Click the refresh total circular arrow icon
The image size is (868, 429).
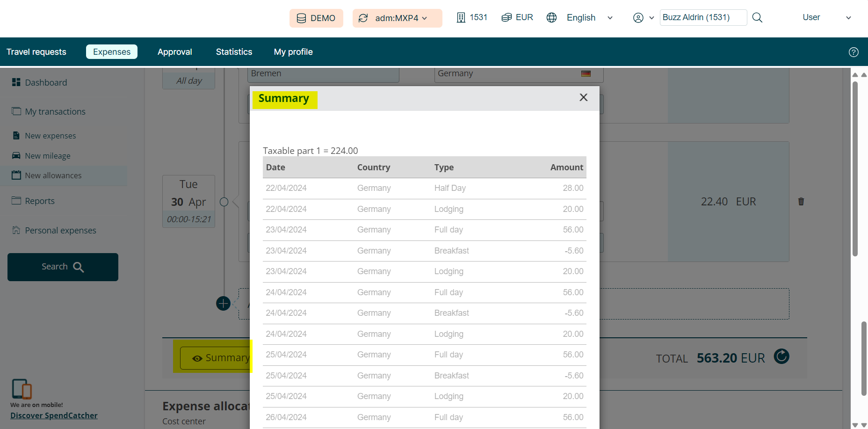click(x=781, y=356)
